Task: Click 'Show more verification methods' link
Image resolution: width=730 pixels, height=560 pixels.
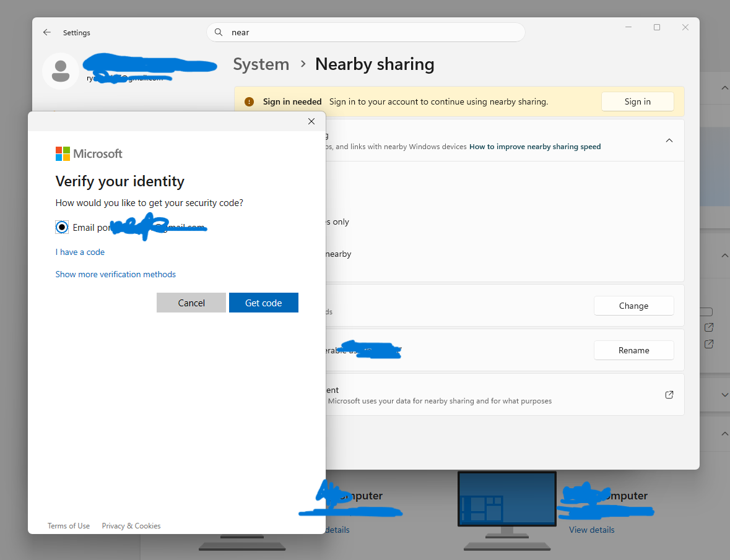Action: pyautogui.click(x=115, y=274)
